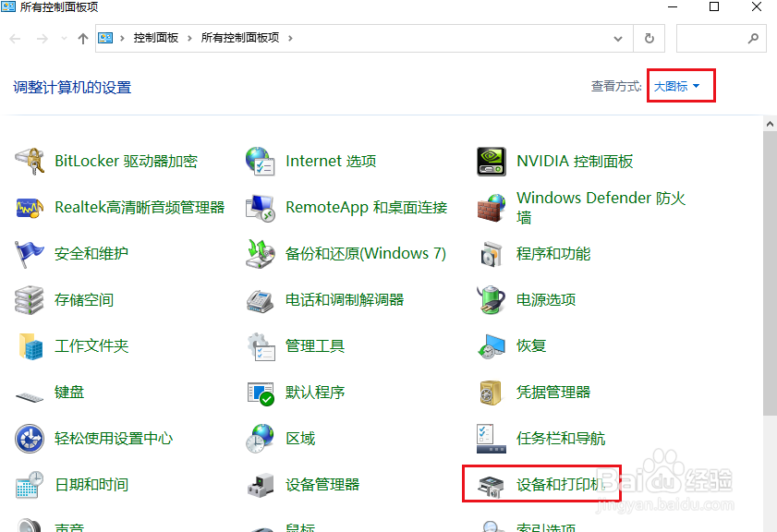Click the 日期和时间 calendar icon

[30, 485]
